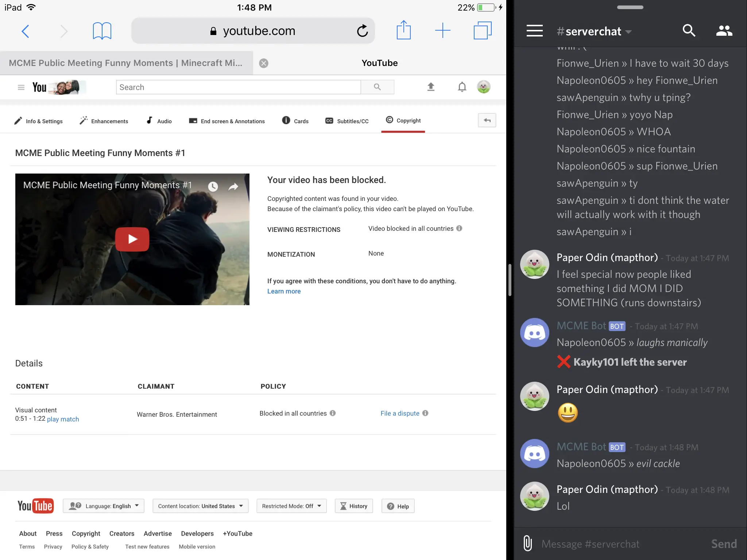The height and width of the screenshot is (560, 747).
Task: Tap Send in Discord
Action: tap(724, 544)
